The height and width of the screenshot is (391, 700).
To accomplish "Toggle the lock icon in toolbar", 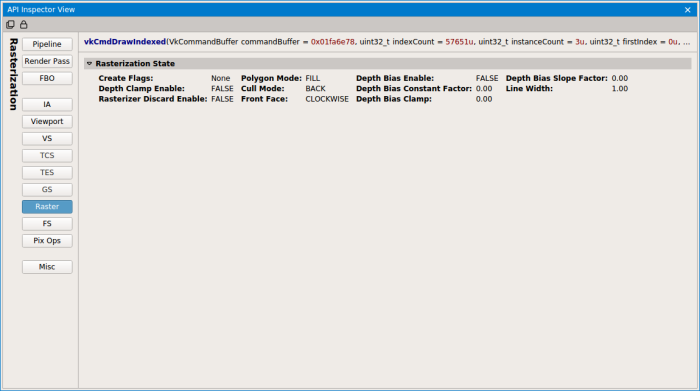I will [x=24, y=25].
